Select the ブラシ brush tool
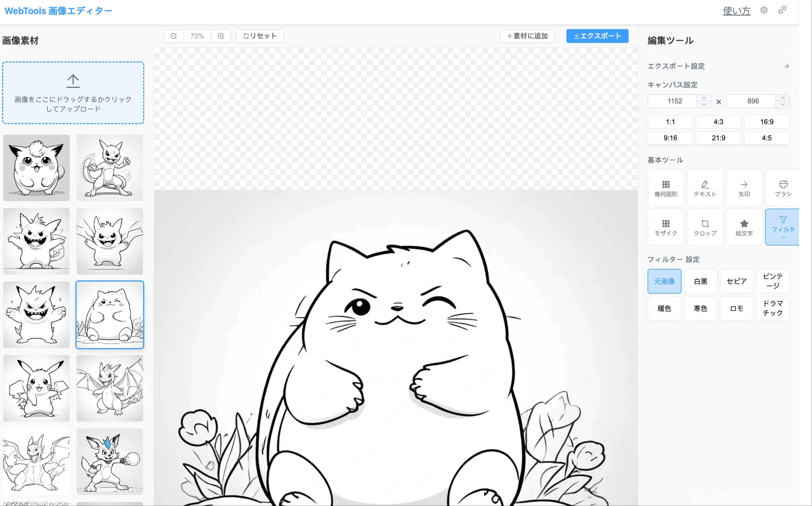Screen dimensions: 812x506 coord(783,188)
